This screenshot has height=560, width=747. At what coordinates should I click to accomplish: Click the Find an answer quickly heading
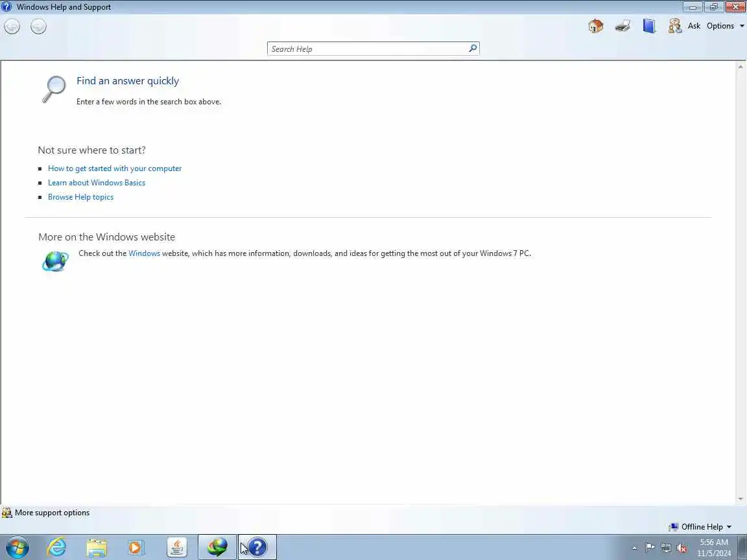pyautogui.click(x=128, y=80)
